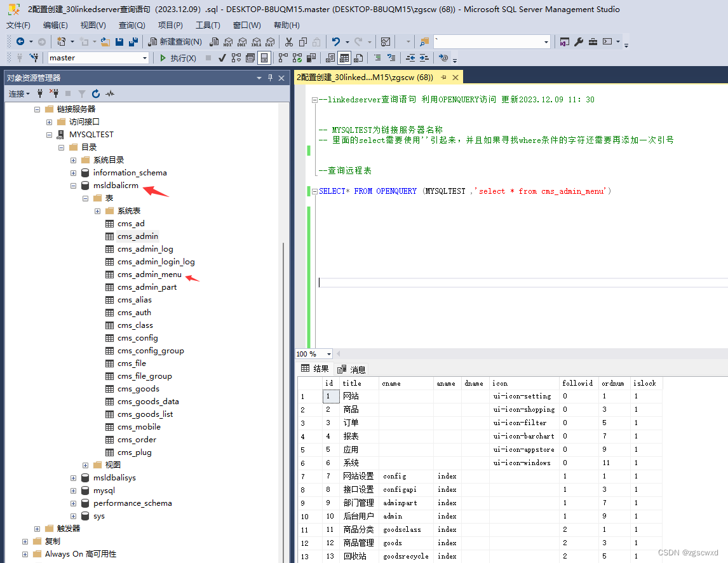Expand the Always On 高可用性 node
The width and height of the screenshot is (728, 563).
pos(25,554)
